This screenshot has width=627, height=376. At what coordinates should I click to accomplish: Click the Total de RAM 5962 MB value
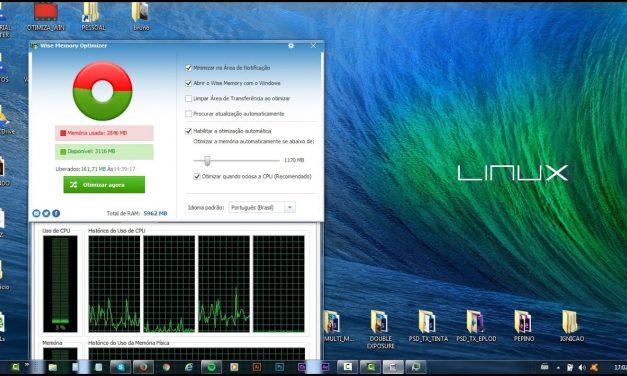(155, 214)
